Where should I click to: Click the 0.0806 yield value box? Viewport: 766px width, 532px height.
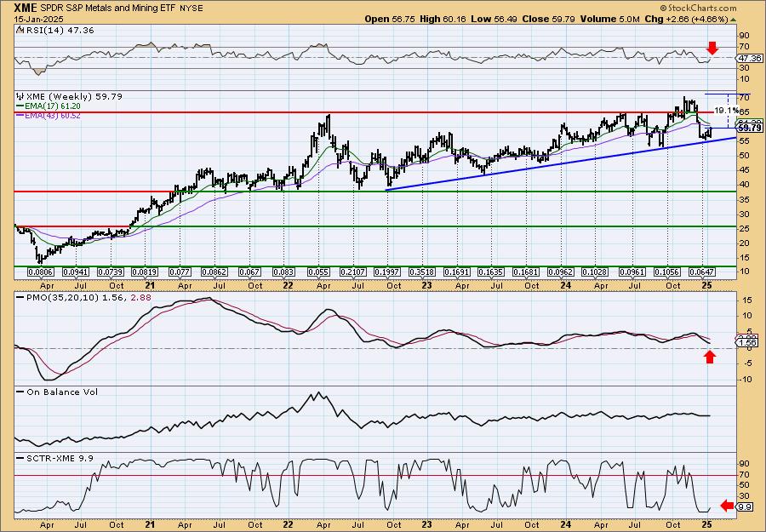click(x=41, y=272)
